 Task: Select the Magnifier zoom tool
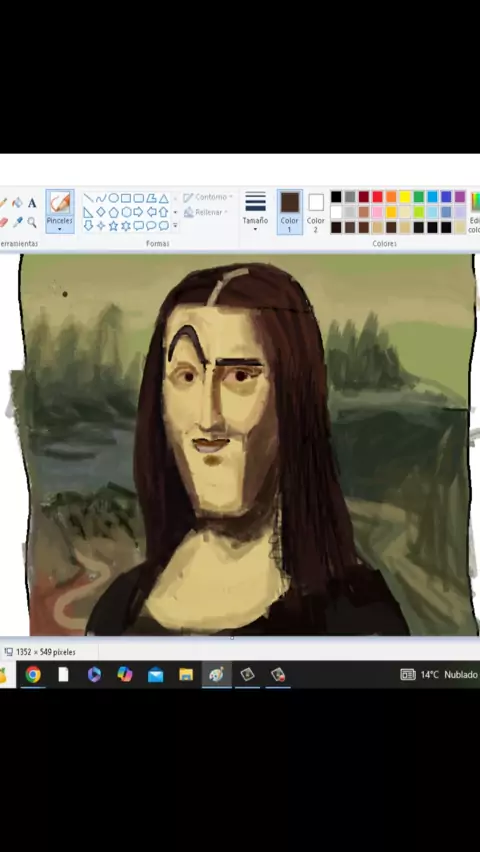click(x=32, y=222)
